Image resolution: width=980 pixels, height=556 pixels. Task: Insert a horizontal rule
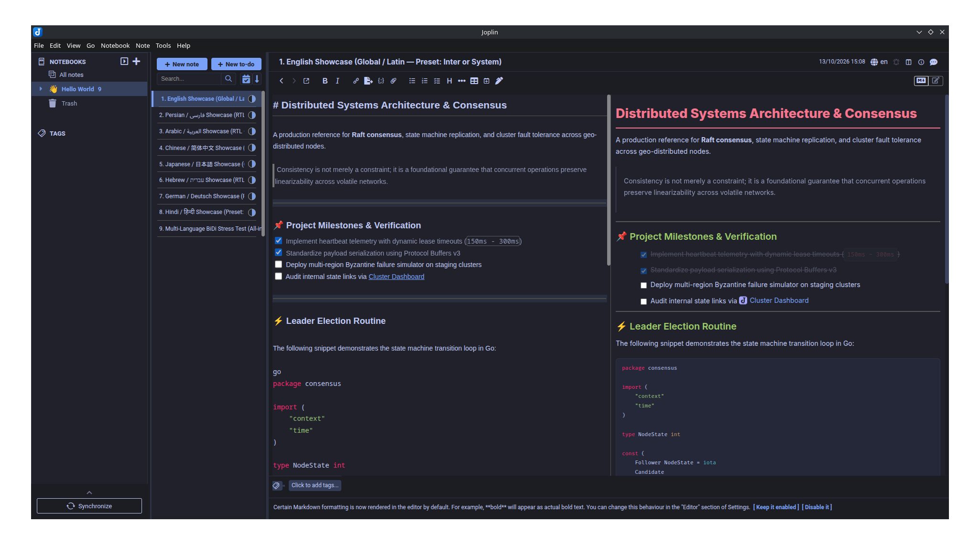point(462,81)
